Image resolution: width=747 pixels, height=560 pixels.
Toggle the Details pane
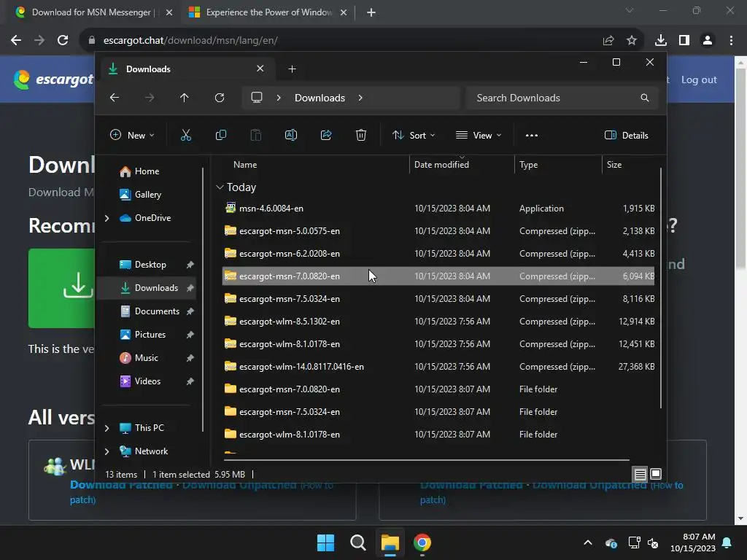coord(626,135)
